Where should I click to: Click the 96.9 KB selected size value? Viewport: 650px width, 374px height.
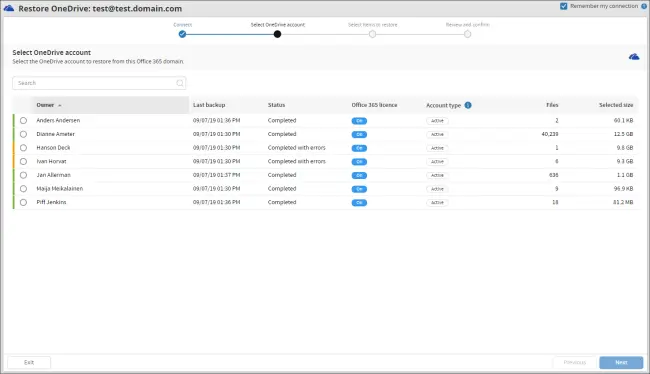coord(623,189)
